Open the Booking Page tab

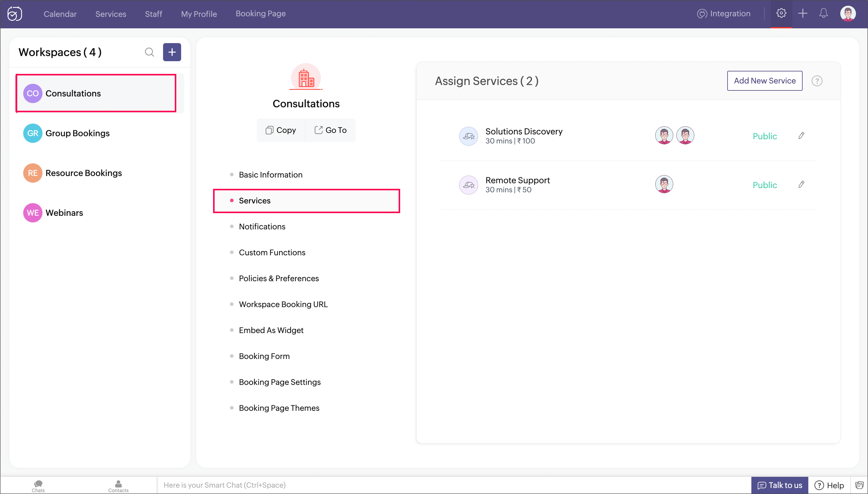click(x=260, y=14)
